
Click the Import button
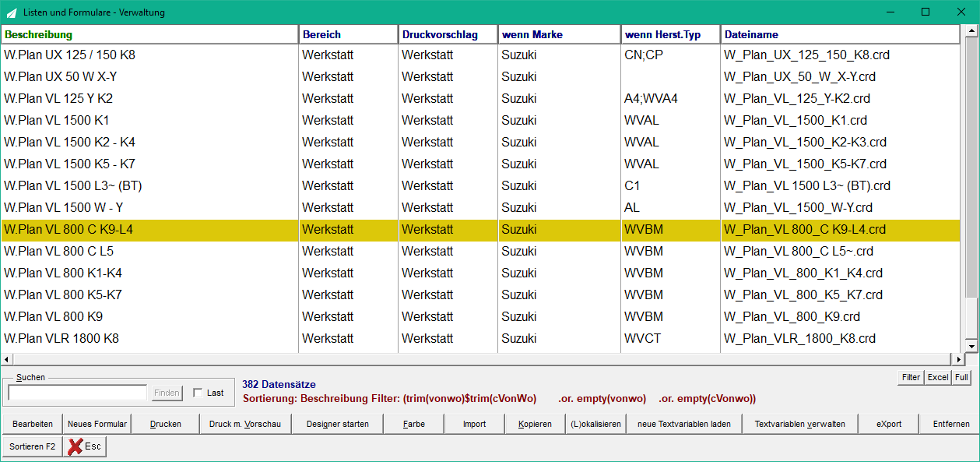[475, 424]
